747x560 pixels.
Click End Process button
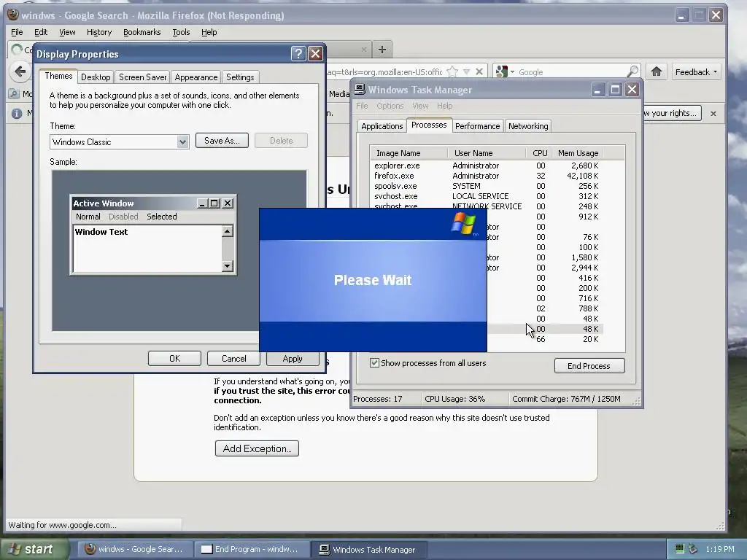point(589,366)
